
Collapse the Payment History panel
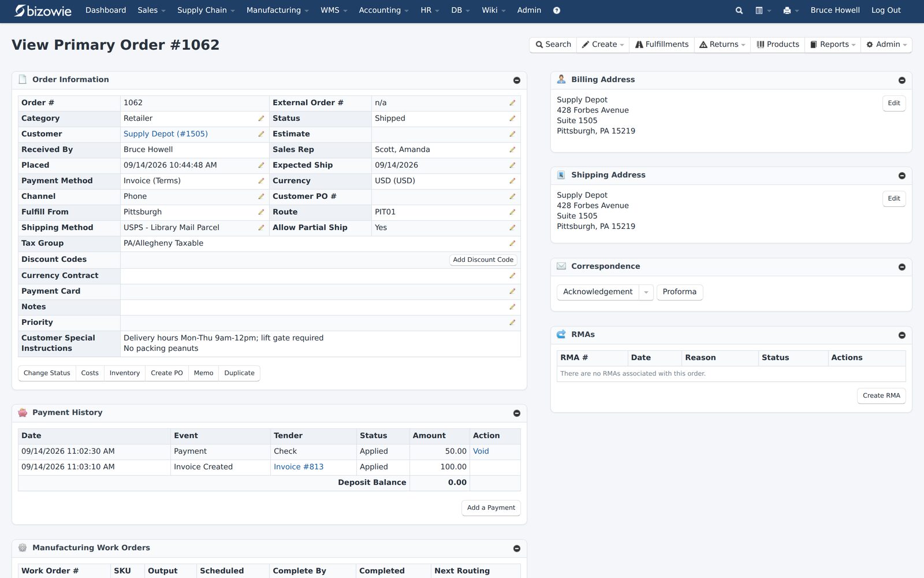point(517,413)
